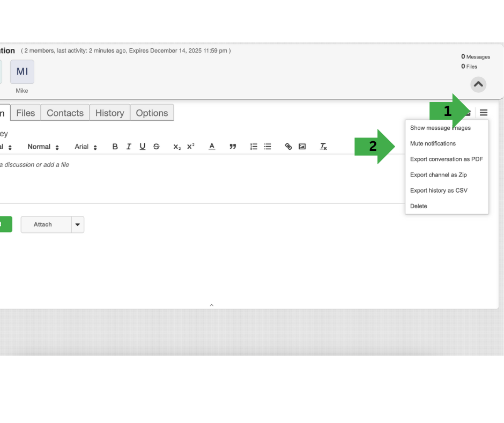Insert a blockquote
The width and height of the screenshot is (504, 423).
pos(233,147)
